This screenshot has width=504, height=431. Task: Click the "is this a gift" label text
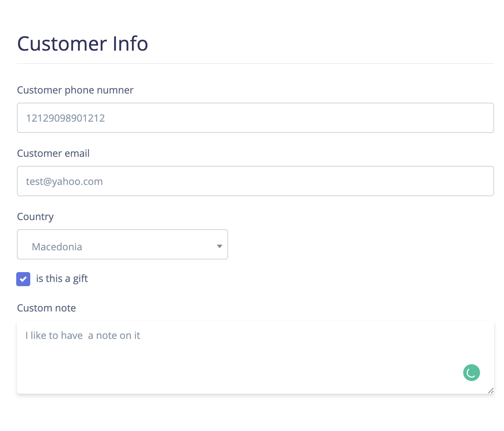[62, 279]
